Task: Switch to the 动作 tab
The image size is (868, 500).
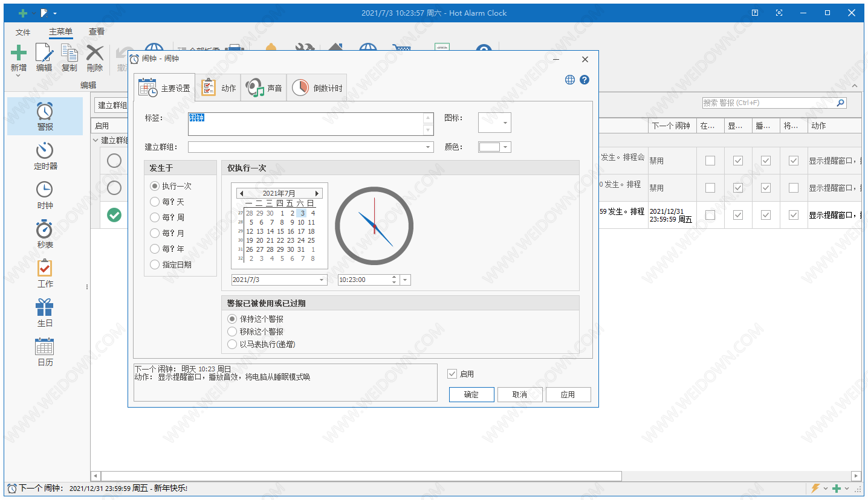Action: click(218, 88)
